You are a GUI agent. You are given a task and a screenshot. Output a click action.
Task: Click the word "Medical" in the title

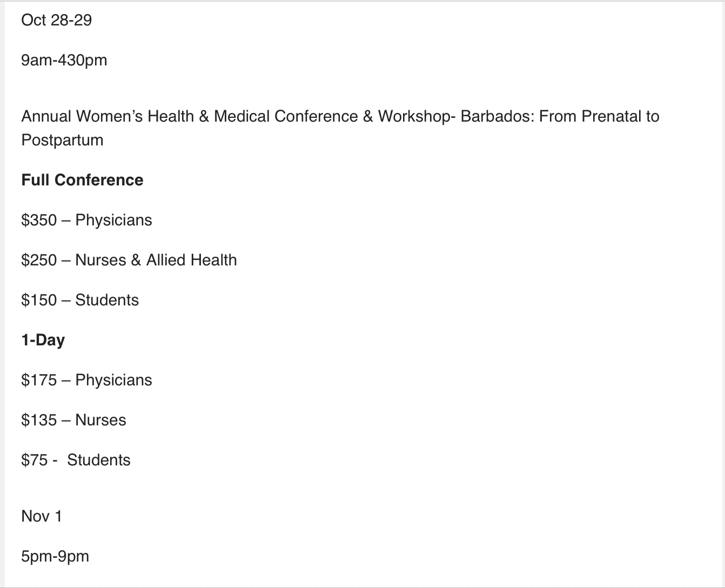[241, 117]
